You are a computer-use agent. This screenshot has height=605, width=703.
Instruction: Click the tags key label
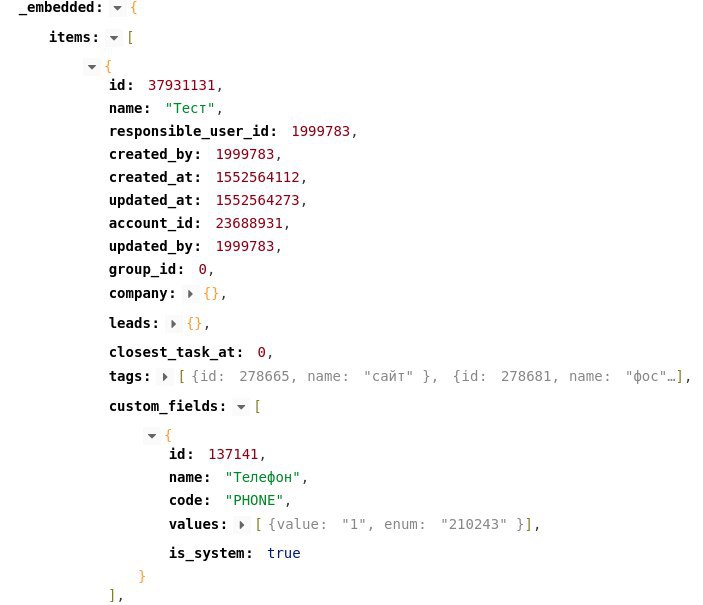click(130, 376)
